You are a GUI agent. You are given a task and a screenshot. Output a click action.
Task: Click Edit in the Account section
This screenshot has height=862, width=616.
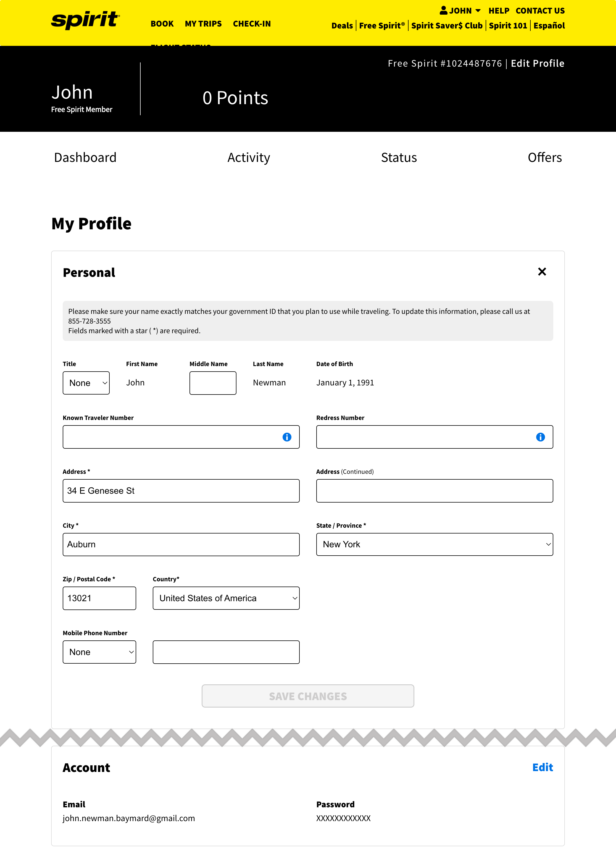[543, 767]
